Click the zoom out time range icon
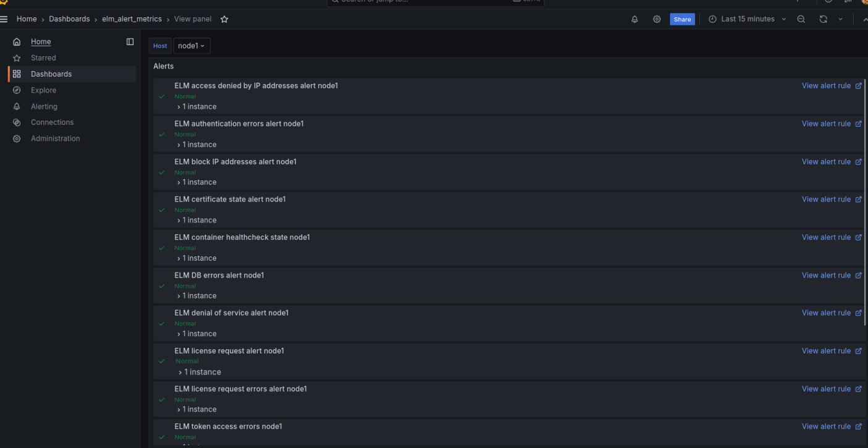Screen dimensions: 868x448 point(801,19)
